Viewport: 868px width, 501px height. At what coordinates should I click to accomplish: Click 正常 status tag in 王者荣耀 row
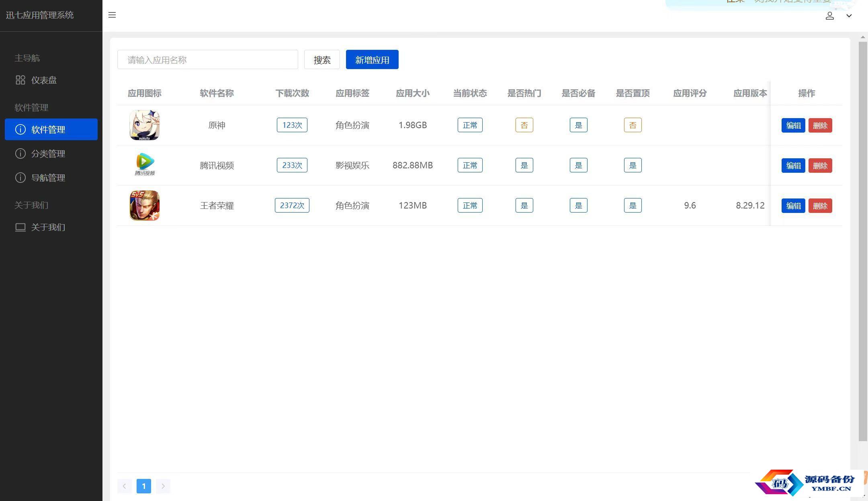[x=470, y=205]
